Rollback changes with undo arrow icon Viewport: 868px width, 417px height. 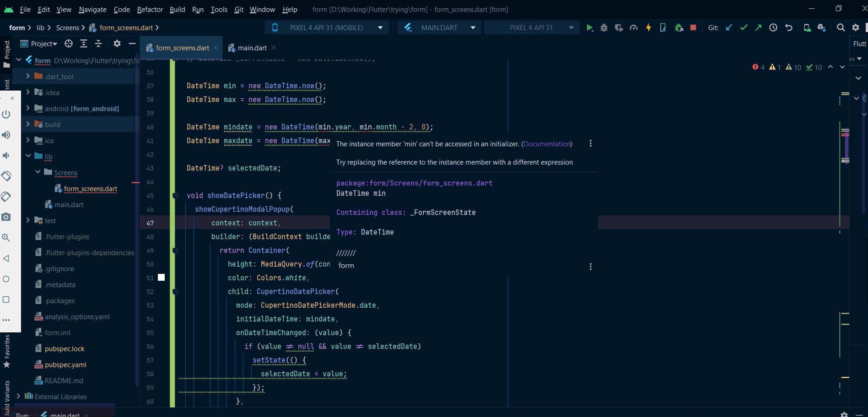point(788,28)
